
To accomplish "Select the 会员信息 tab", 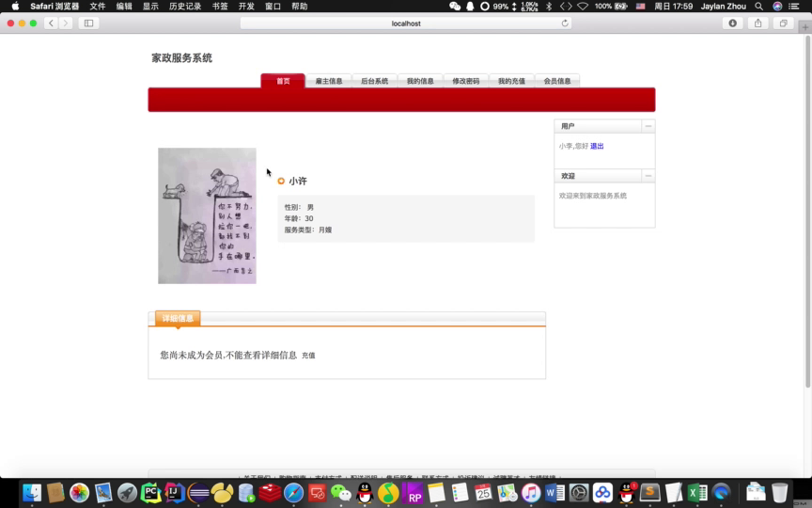I will [557, 81].
